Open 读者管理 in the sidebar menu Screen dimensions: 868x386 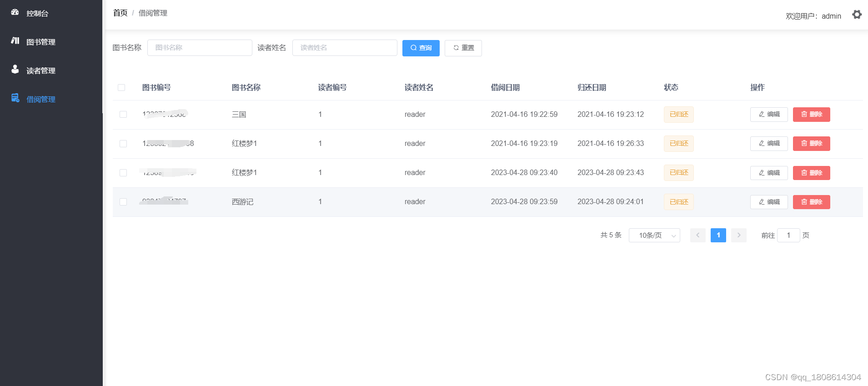(41, 70)
